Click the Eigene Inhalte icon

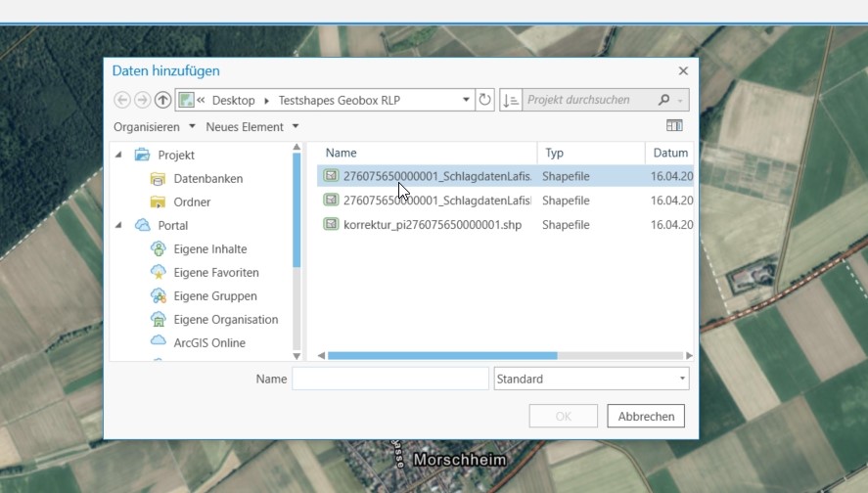point(159,248)
